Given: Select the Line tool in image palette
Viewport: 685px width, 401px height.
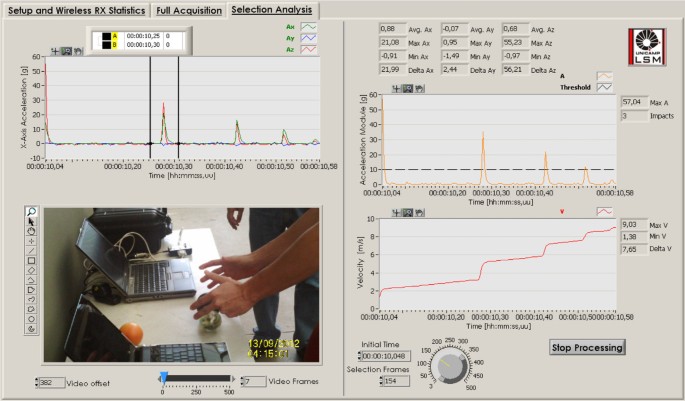Looking at the screenshot, I should click(31, 251).
